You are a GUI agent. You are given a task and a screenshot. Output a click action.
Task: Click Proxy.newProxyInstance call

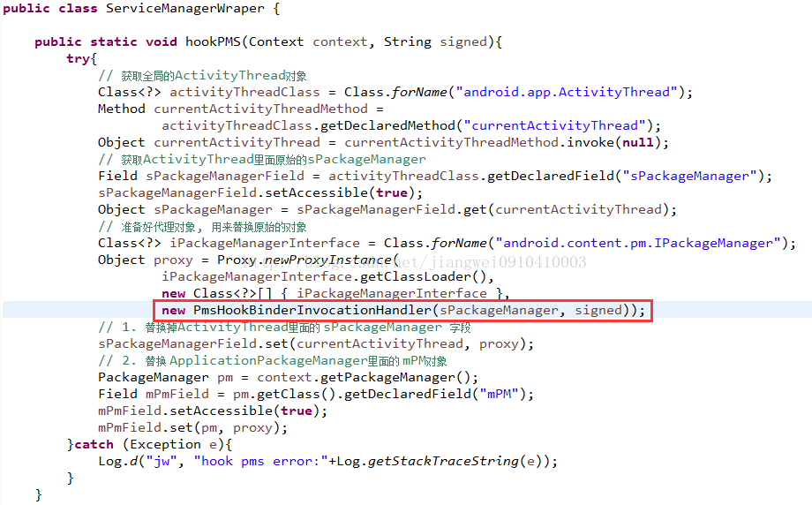(x=308, y=260)
